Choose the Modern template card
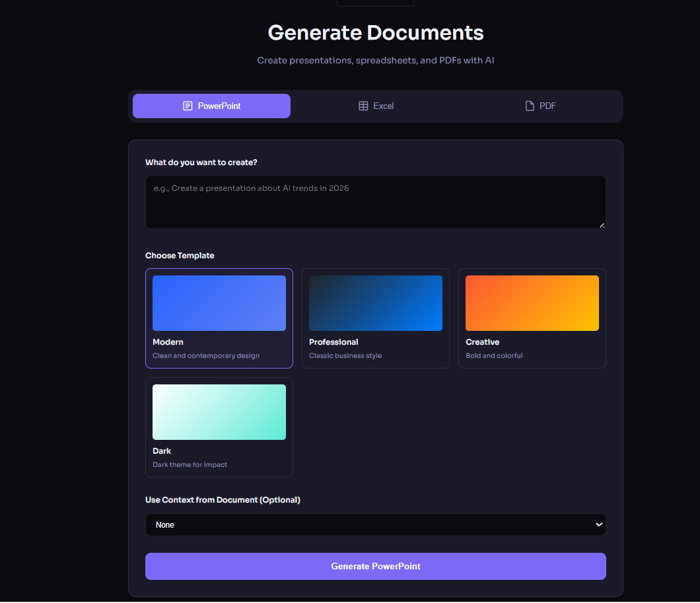Image resolution: width=700 pixels, height=603 pixels. (x=219, y=318)
